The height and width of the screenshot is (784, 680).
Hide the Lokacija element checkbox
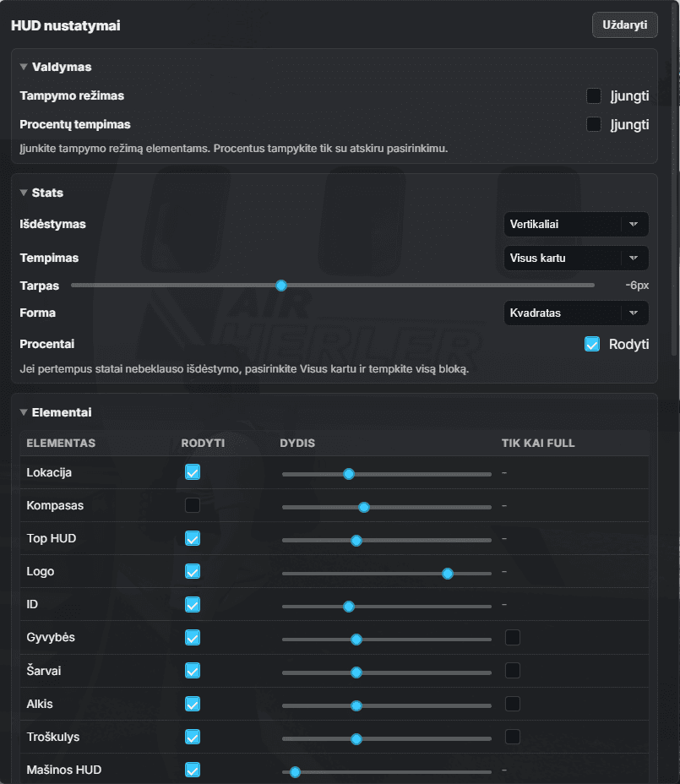193,472
